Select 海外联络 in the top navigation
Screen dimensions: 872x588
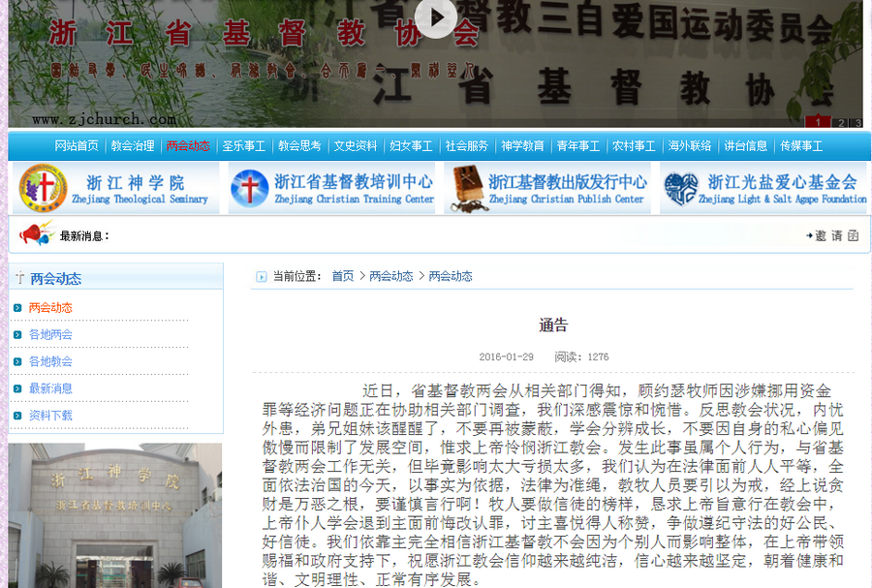(x=689, y=146)
